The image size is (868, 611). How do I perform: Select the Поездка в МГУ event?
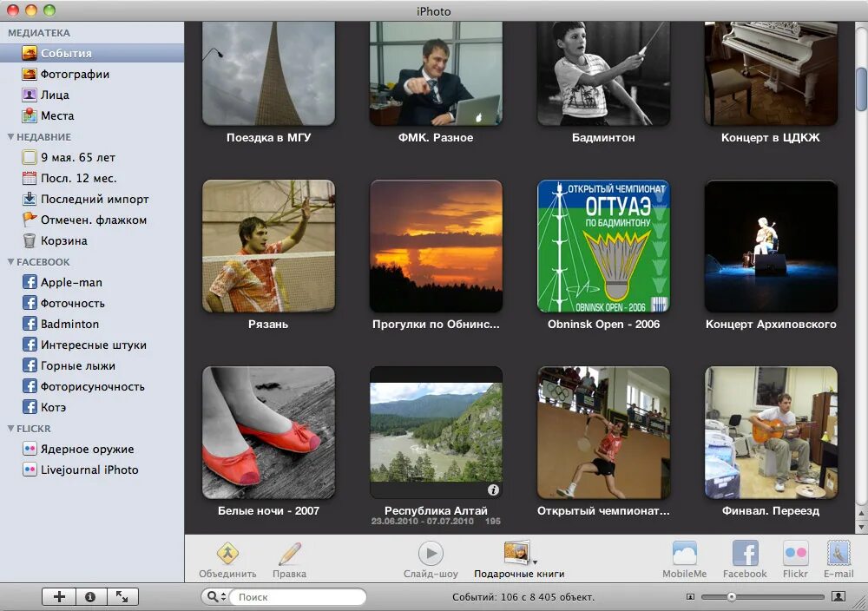[x=268, y=73]
